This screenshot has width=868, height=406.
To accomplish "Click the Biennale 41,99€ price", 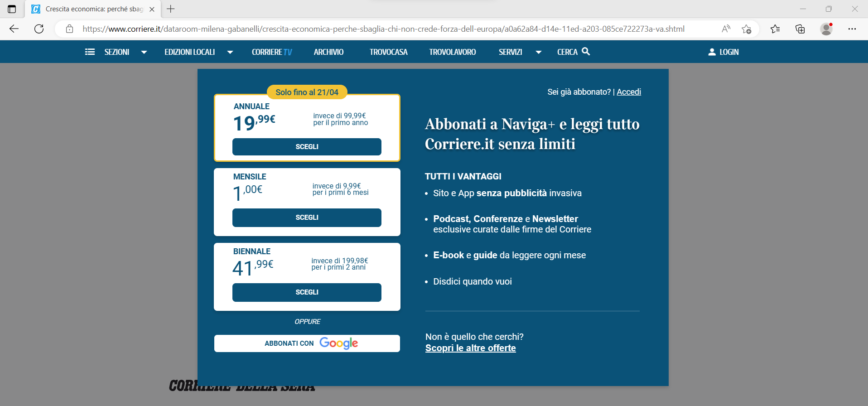I will pyautogui.click(x=253, y=267).
